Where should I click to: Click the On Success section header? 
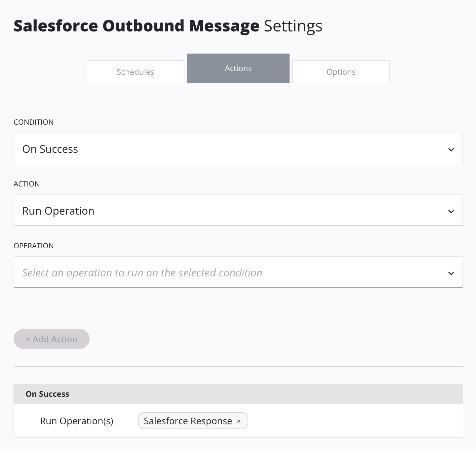47,394
